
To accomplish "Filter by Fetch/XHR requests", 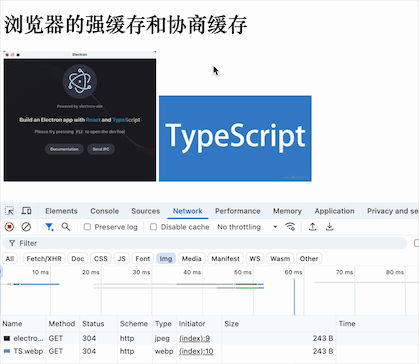I will point(44,259).
